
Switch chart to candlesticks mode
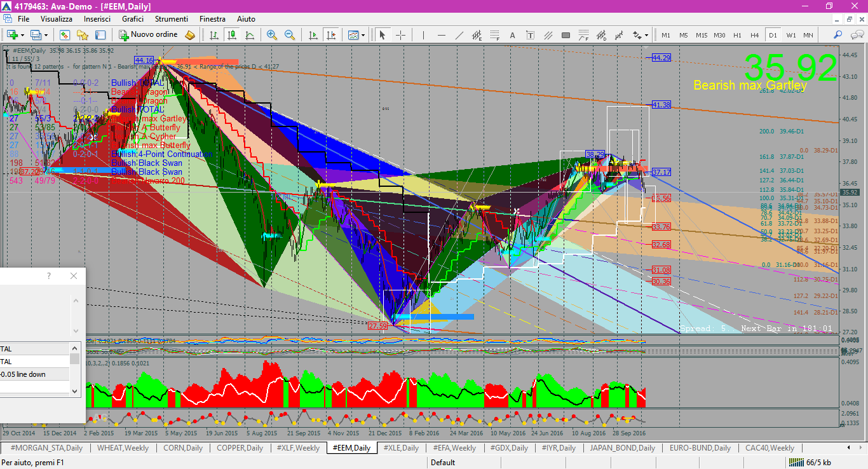tap(232, 35)
